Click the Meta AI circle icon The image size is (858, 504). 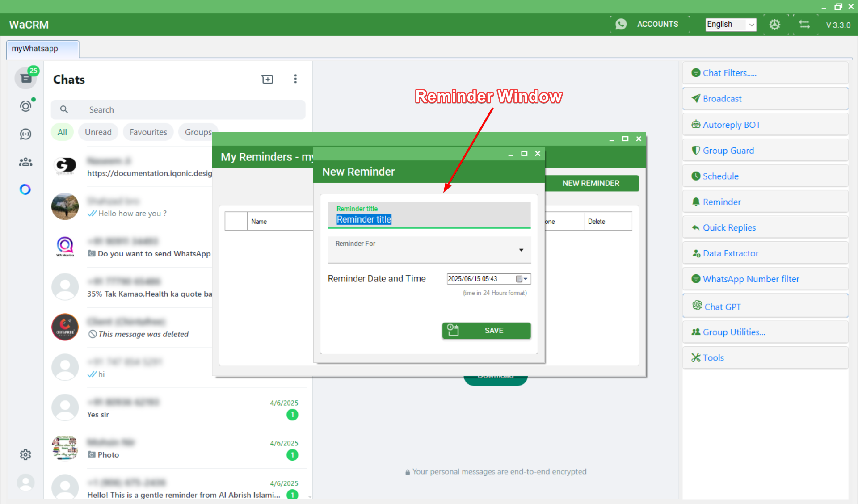pyautogui.click(x=25, y=189)
